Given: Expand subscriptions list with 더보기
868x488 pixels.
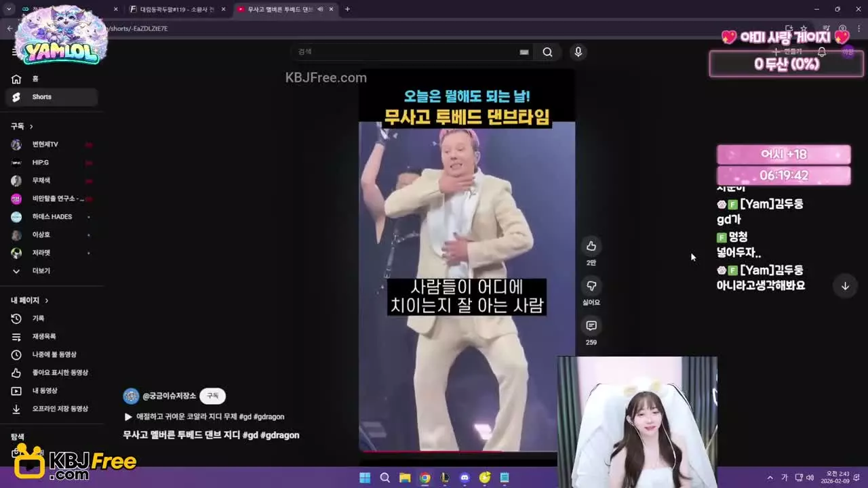Looking at the screenshot, I should coord(52,271).
